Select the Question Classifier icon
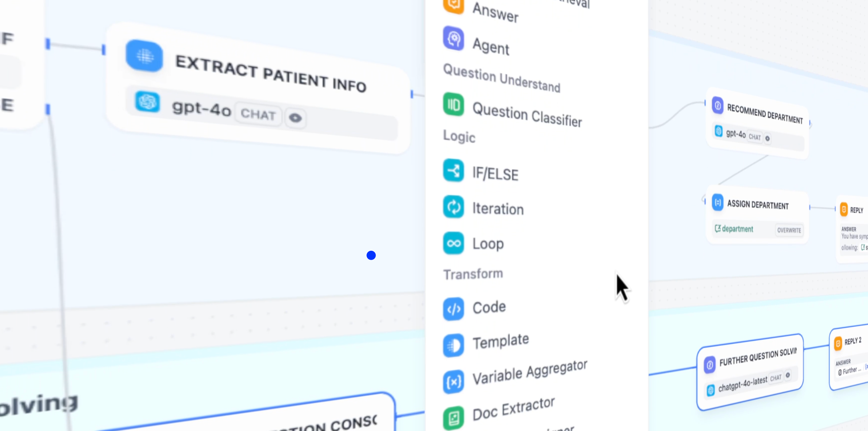 click(454, 105)
